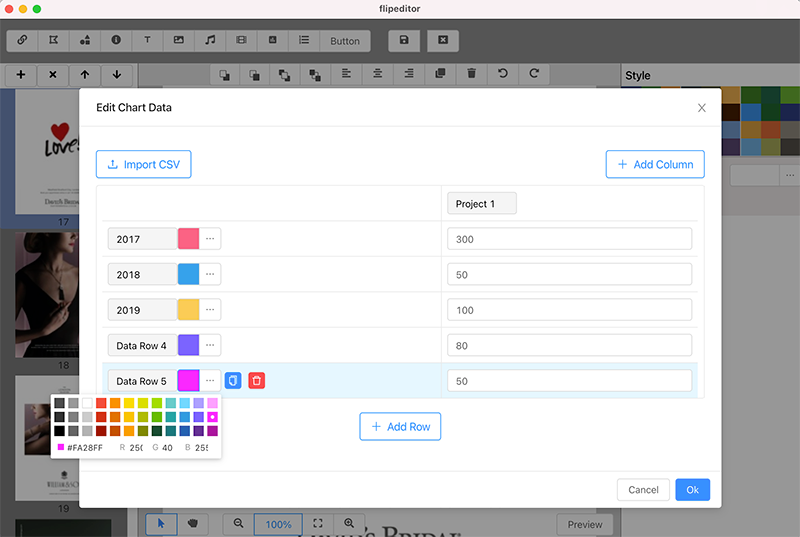This screenshot has width=800, height=537.
Task: Click the link tool icon in toolbar
Action: pos(22,40)
